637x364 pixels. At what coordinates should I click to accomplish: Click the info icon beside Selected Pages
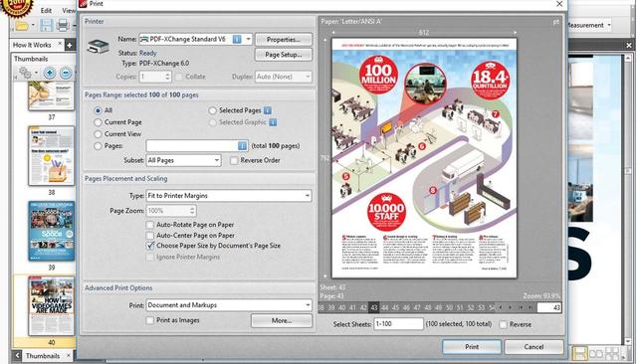click(268, 110)
